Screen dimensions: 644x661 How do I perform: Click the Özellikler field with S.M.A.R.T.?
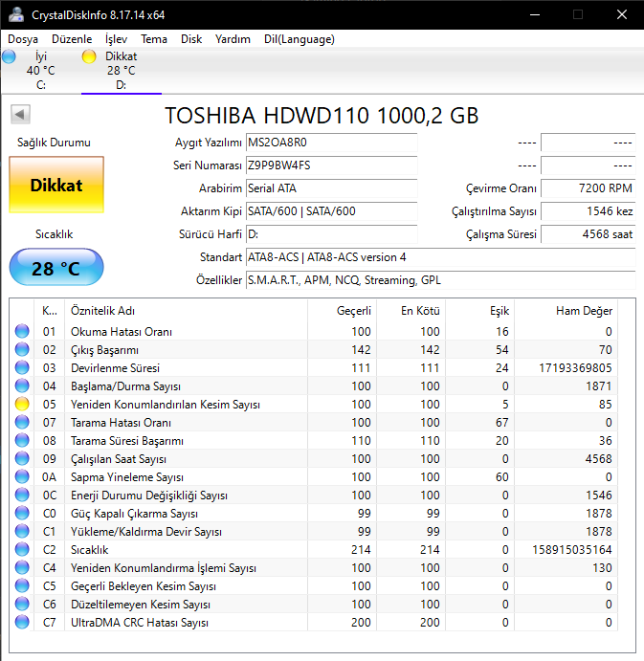(x=441, y=280)
